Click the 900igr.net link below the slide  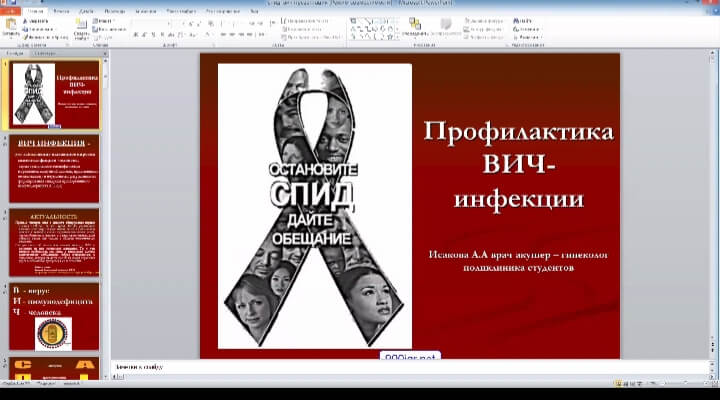[410, 355]
